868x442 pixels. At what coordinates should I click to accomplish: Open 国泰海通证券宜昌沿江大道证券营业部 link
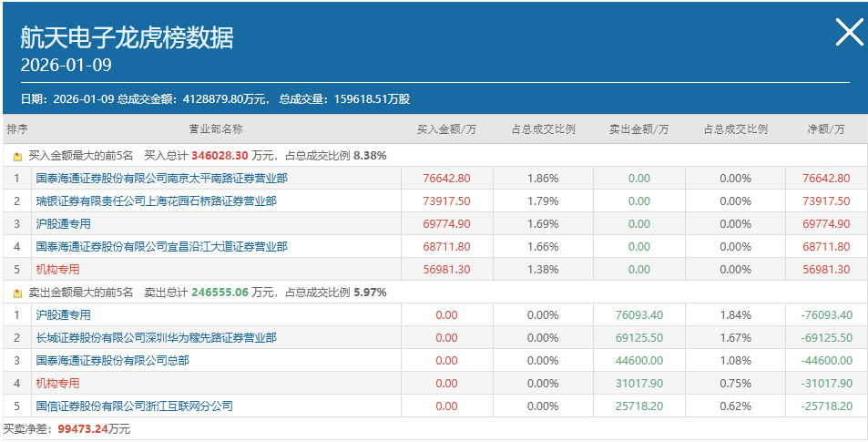(x=161, y=246)
